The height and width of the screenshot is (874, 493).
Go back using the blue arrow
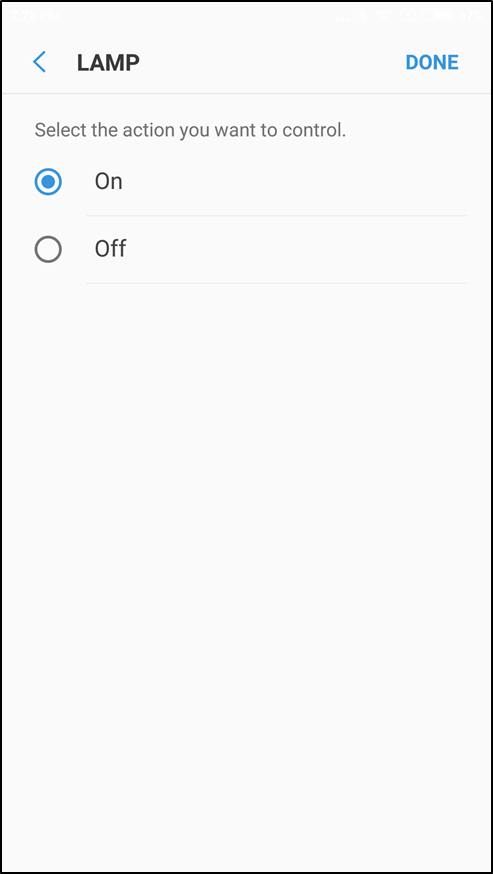(x=39, y=62)
